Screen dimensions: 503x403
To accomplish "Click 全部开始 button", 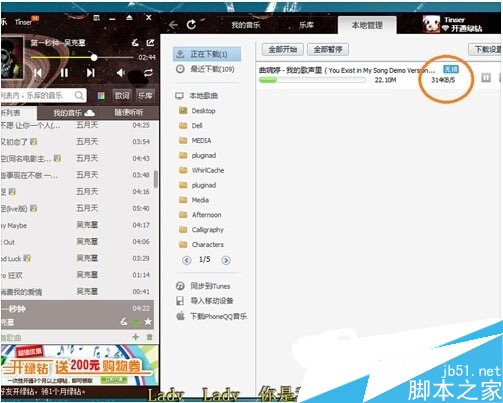I will [283, 50].
